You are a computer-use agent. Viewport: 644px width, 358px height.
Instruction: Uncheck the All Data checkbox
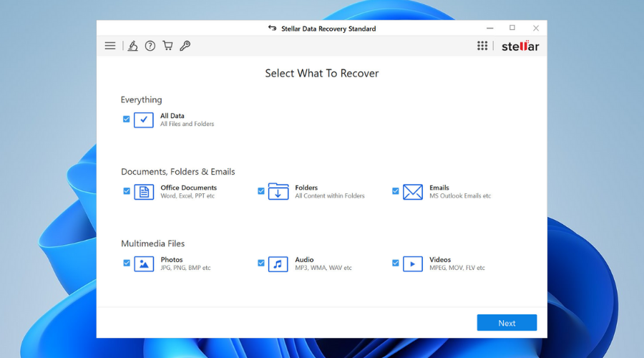pos(127,119)
